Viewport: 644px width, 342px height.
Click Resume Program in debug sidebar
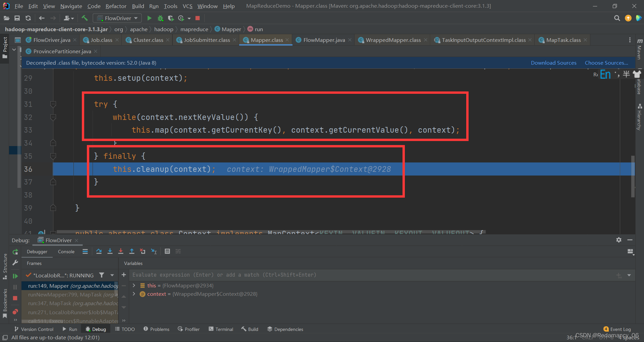coord(15,276)
